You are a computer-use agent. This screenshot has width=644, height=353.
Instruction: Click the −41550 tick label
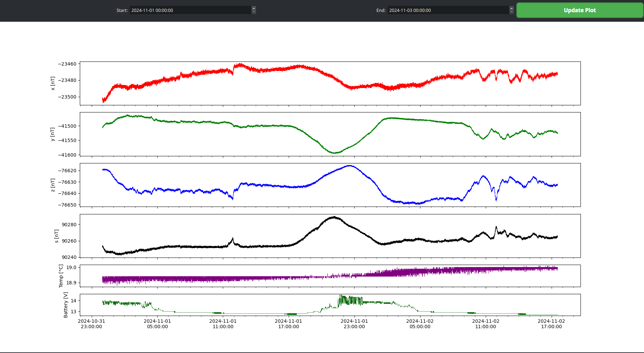tap(67, 140)
